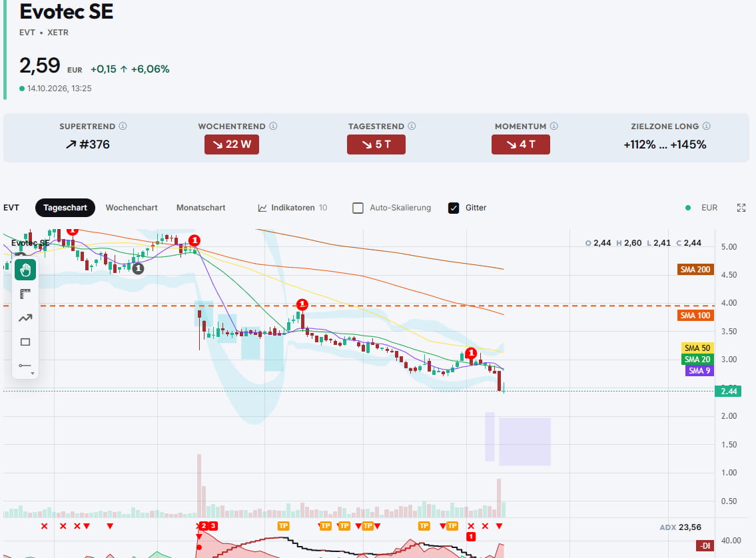The height and width of the screenshot is (558, 756).
Task: Click the SMA 9 legend label
Action: pyautogui.click(x=699, y=370)
